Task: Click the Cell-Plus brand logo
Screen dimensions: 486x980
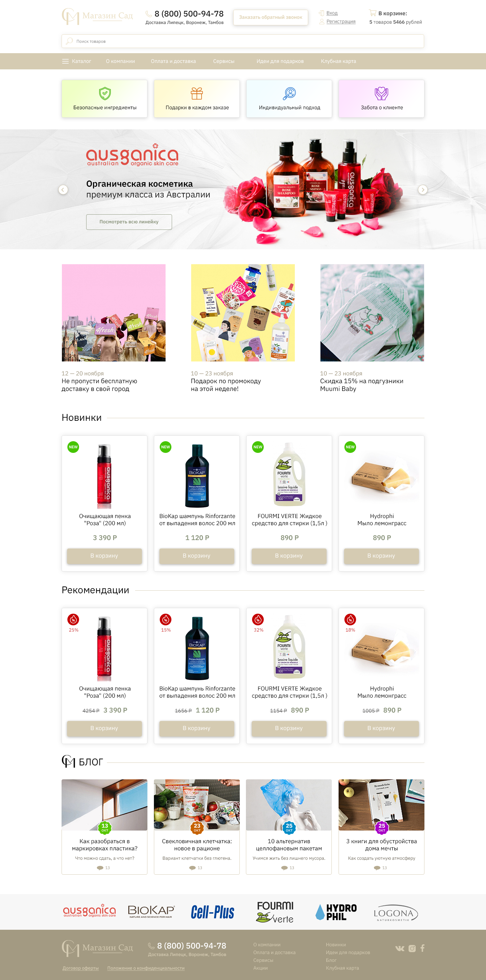Action: point(213,912)
